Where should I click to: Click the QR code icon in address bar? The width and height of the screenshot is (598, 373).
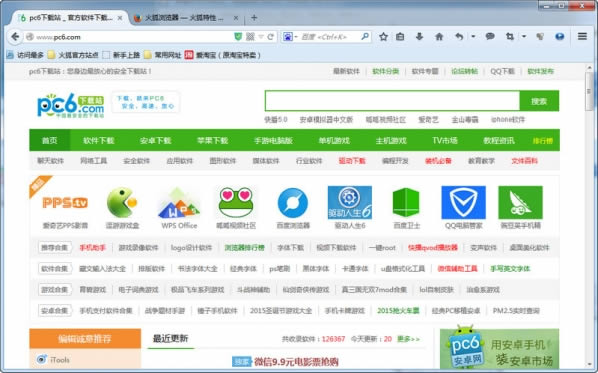pos(250,37)
